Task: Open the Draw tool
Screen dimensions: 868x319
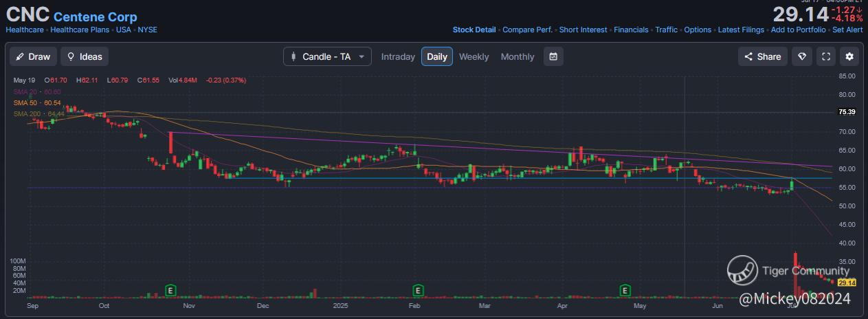Action: point(33,56)
